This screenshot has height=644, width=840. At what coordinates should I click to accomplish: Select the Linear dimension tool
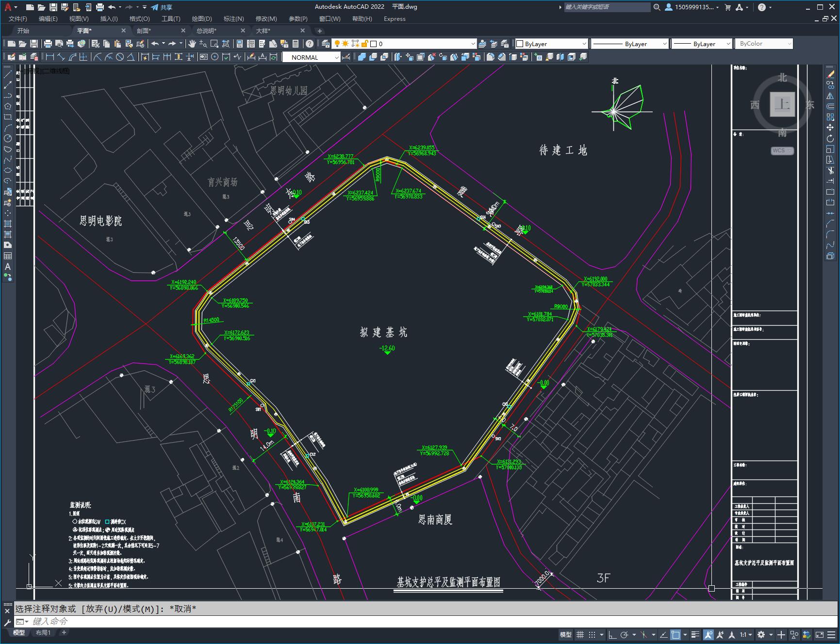point(50,57)
